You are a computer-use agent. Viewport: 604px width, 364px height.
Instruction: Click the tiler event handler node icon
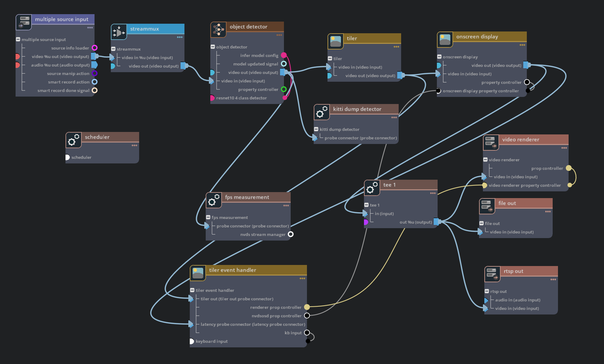(198, 273)
